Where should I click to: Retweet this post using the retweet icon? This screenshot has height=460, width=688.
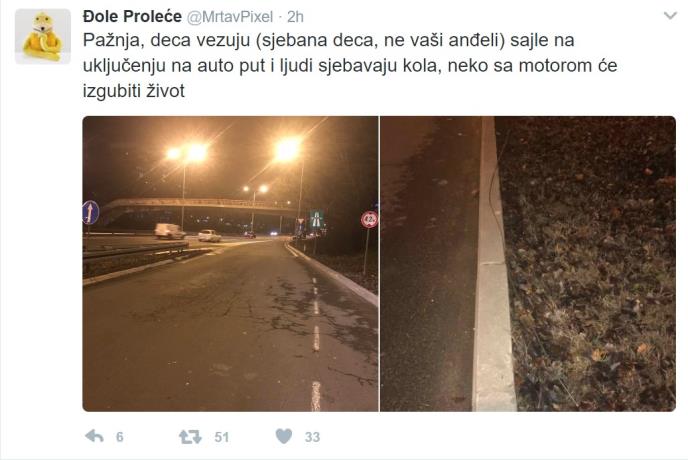pos(190,436)
